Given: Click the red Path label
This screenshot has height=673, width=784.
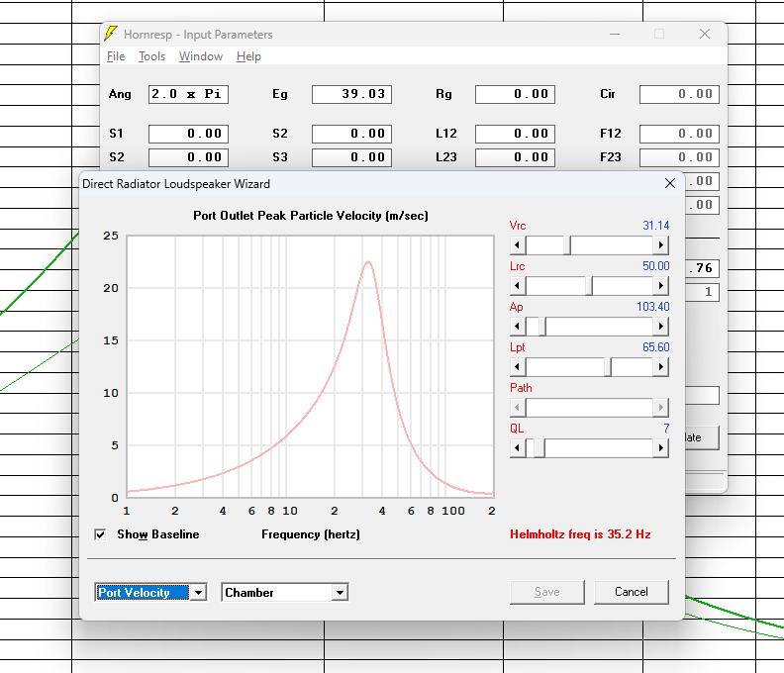Looking at the screenshot, I should [x=521, y=388].
